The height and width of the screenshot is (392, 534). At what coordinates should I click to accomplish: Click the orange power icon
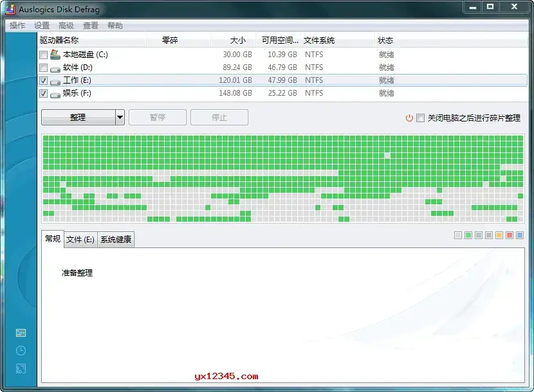[409, 118]
